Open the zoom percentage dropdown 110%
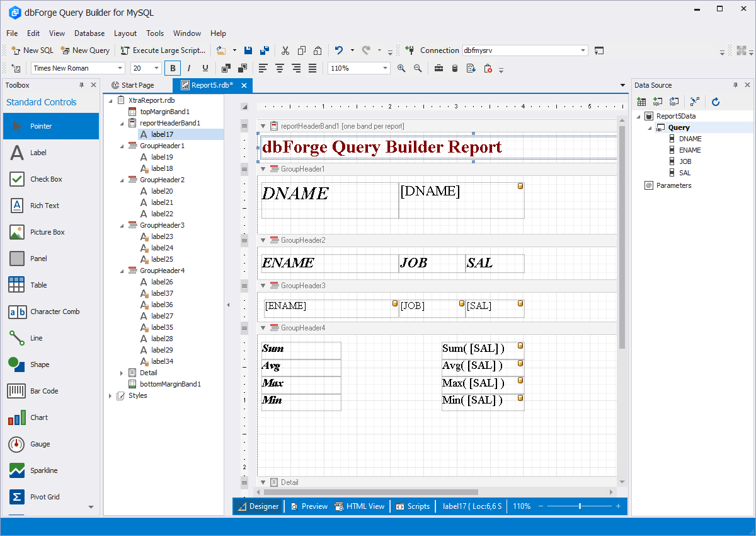This screenshot has height=536, width=756. tap(359, 68)
